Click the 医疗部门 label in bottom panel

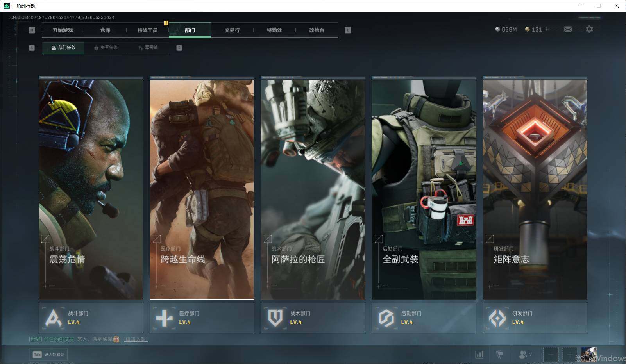point(189,313)
